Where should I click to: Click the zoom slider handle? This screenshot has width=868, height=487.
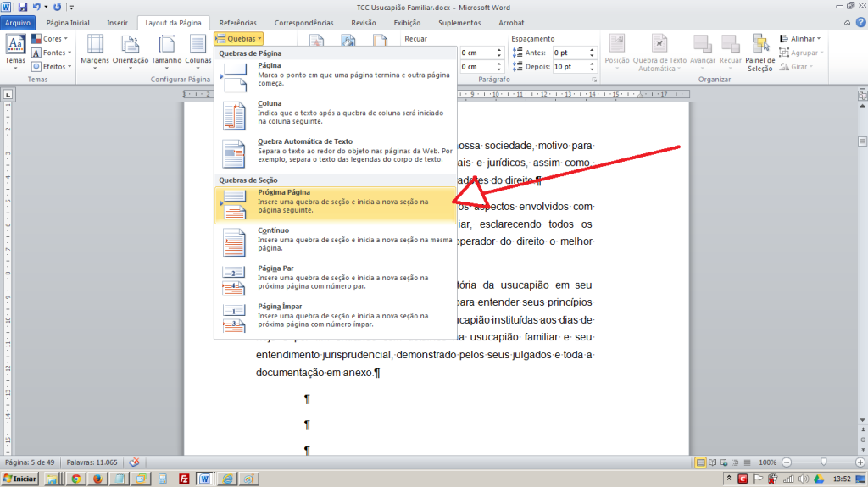[823, 462]
